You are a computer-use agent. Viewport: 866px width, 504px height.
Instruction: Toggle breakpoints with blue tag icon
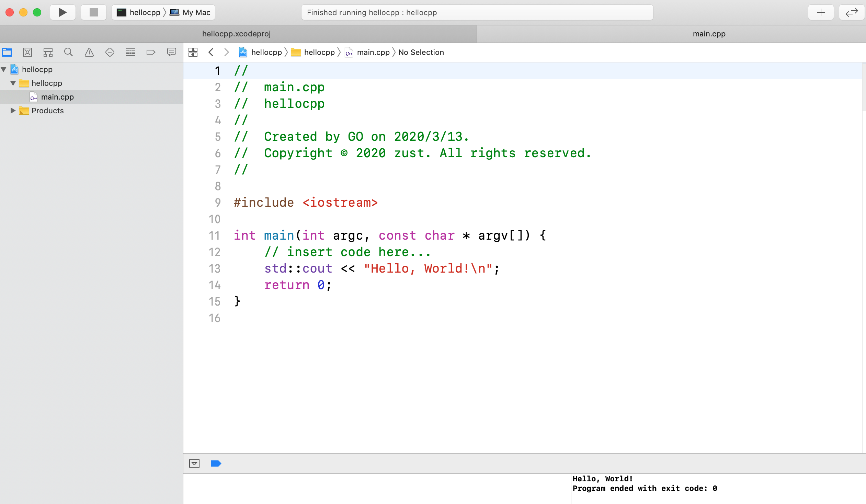(216, 463)
